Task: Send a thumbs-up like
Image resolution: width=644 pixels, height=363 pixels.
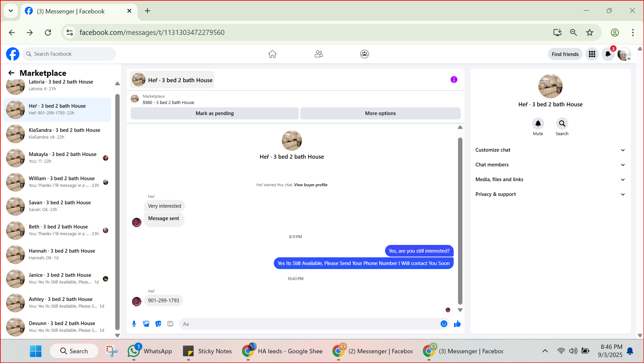Action: [457, 324]
